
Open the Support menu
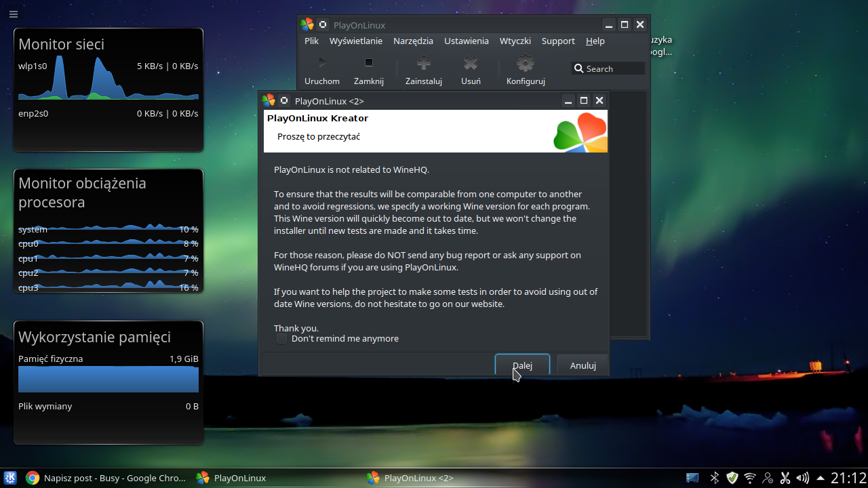click(x=558, y=41)
